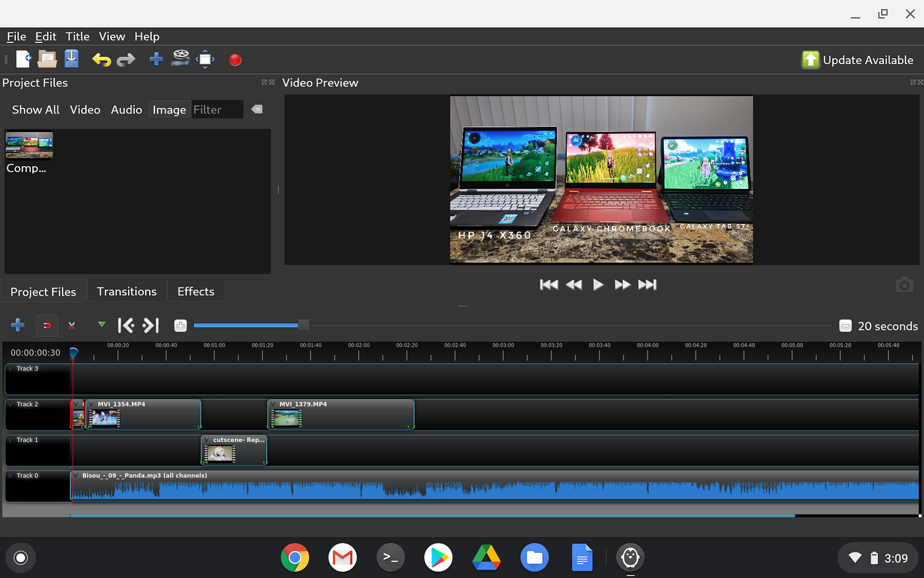
Task: Click the fast forward button
Action: coord(622,285)
